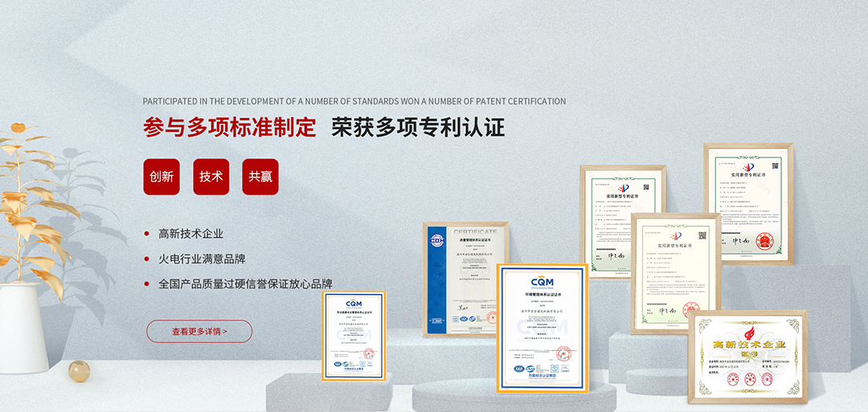
Task: View the small CQM certificate at far left
Action: pos(354,336)
